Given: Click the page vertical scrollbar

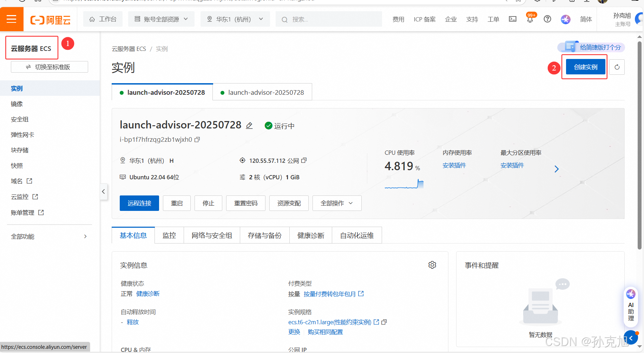Looking at the screenshot, I should [x=640, y=146].
